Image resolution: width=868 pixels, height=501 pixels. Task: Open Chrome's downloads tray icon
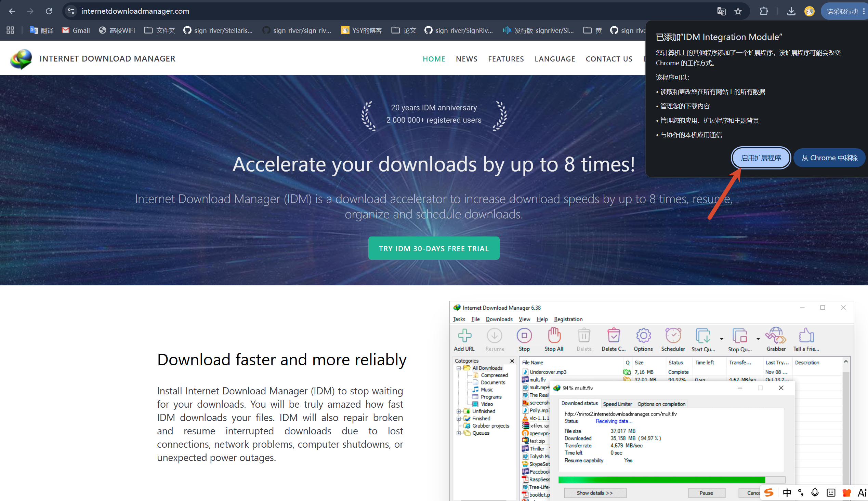[791, 11]
